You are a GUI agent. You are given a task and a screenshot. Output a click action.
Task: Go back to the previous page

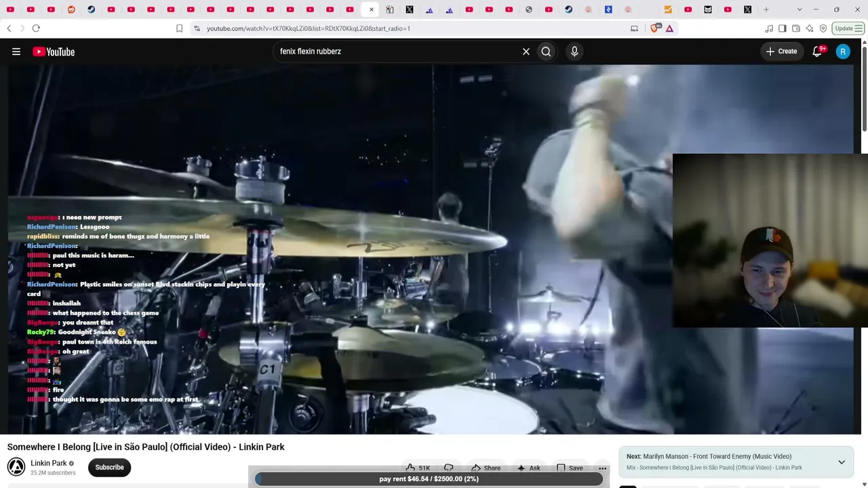point(9,28)
